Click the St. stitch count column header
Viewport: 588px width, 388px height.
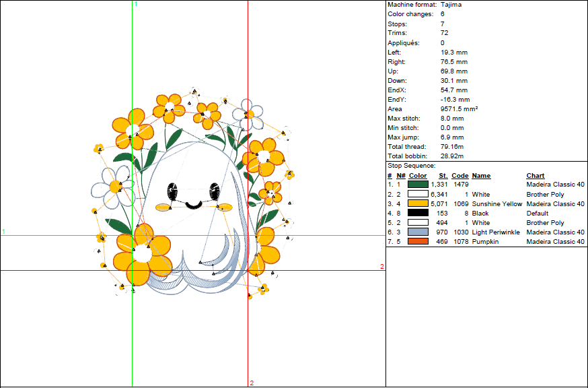(x=443, y=176)
